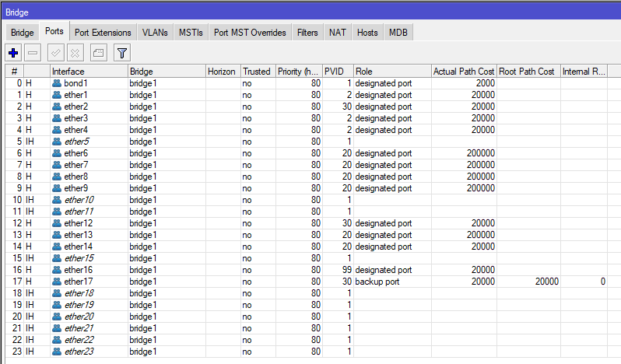Open the MSTIs tab

coord(191,33)
